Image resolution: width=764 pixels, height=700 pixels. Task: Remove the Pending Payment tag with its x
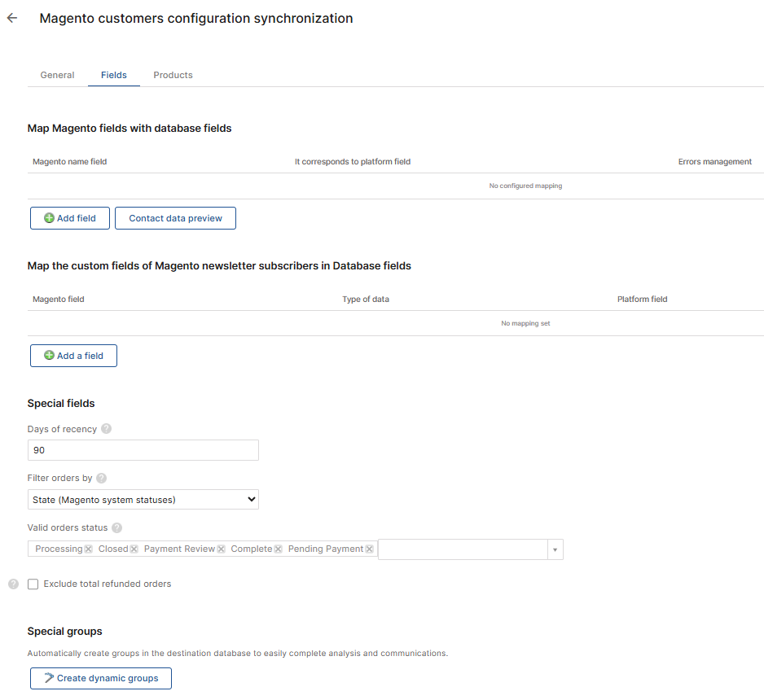[369, 549]
